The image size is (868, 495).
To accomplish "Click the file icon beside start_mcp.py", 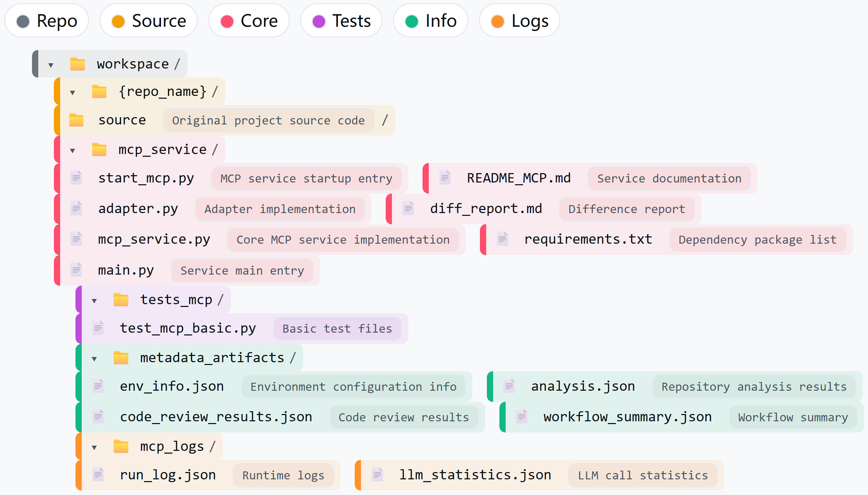I will pos(76,178).
